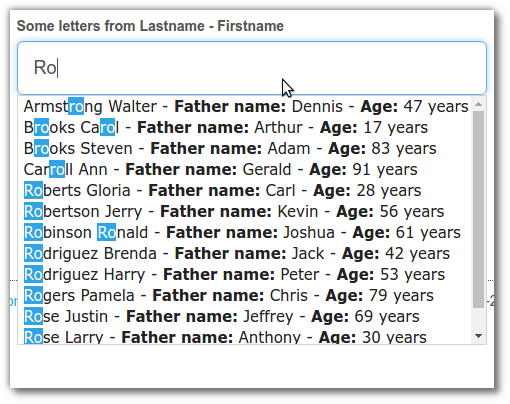510x404 pixels.
Task: Pick Rose Larry from suggestions
Action: pos(246,336)
